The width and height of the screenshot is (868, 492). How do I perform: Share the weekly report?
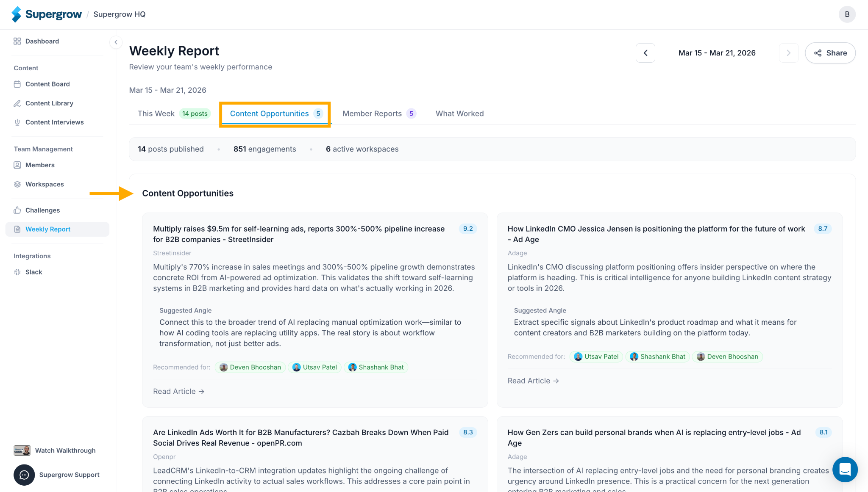830,53
